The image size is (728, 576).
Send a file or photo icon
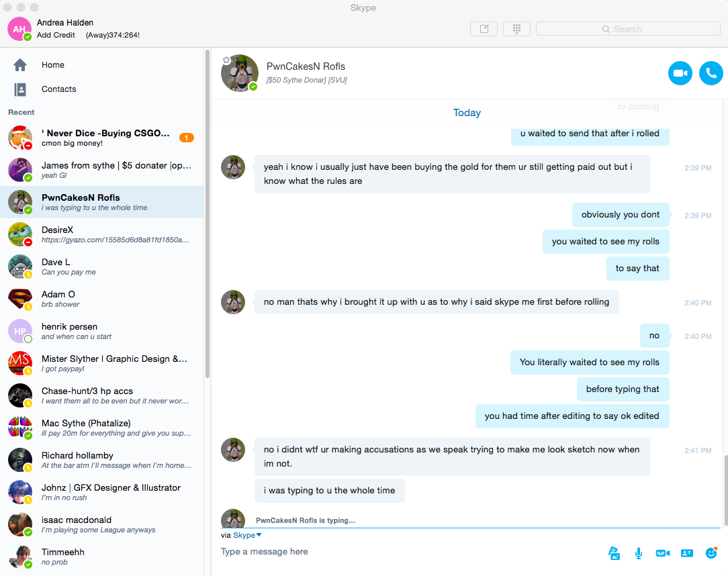(x=615, y=553)
